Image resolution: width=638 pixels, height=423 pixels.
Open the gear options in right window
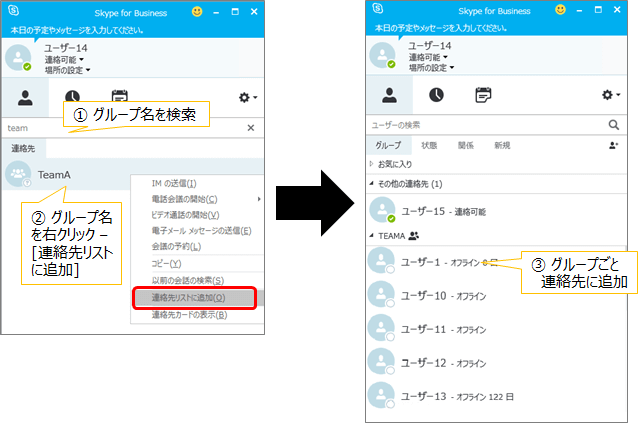(x=611, y=95)
